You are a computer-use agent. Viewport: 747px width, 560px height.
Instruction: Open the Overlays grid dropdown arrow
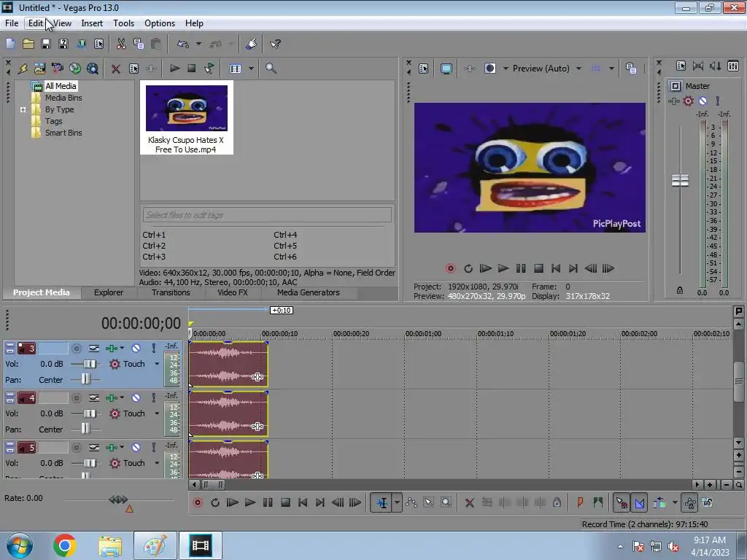pyautogui.click(x=611, y=69)
